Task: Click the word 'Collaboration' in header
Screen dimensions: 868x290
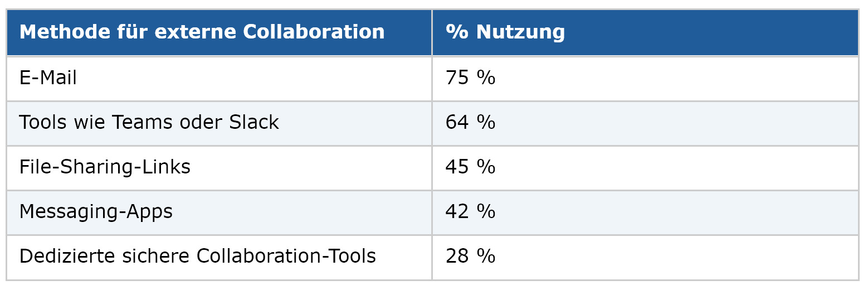Action: [314, 32]
